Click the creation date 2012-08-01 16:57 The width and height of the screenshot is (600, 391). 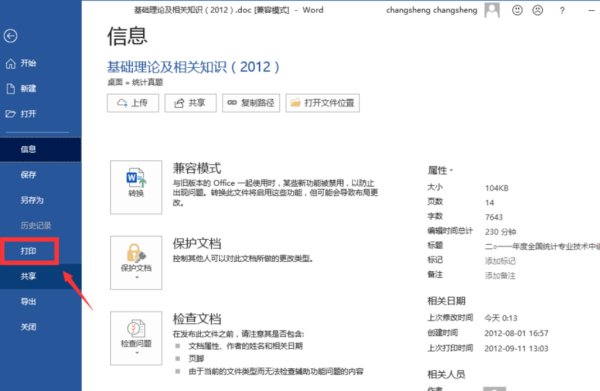tap(516, 333)
